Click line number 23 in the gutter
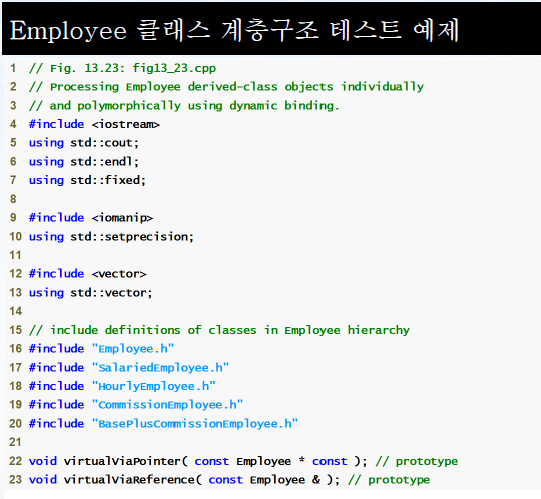This screenshot has height=499, width=541. click(15, 480)
